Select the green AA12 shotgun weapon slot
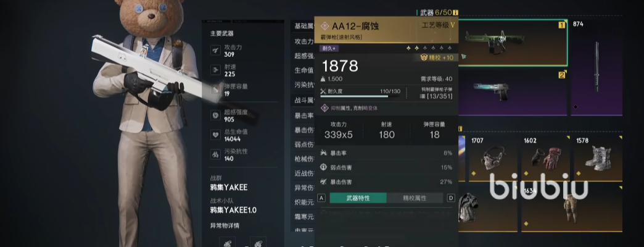644x247 pixels. tap(513, 43)
